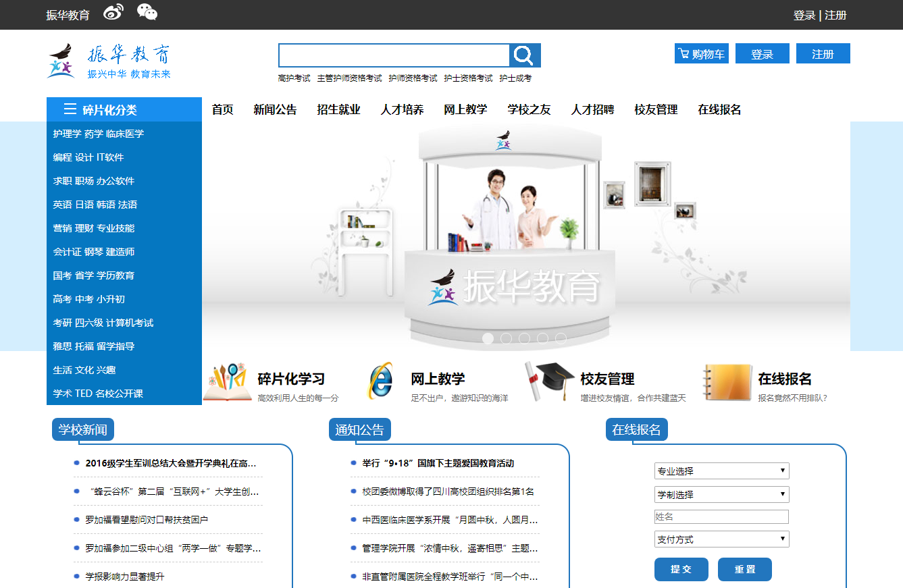This screenshot has height=588, width=903.
Task: Click the 学校新闻 section tab
Action: point(83,429)
